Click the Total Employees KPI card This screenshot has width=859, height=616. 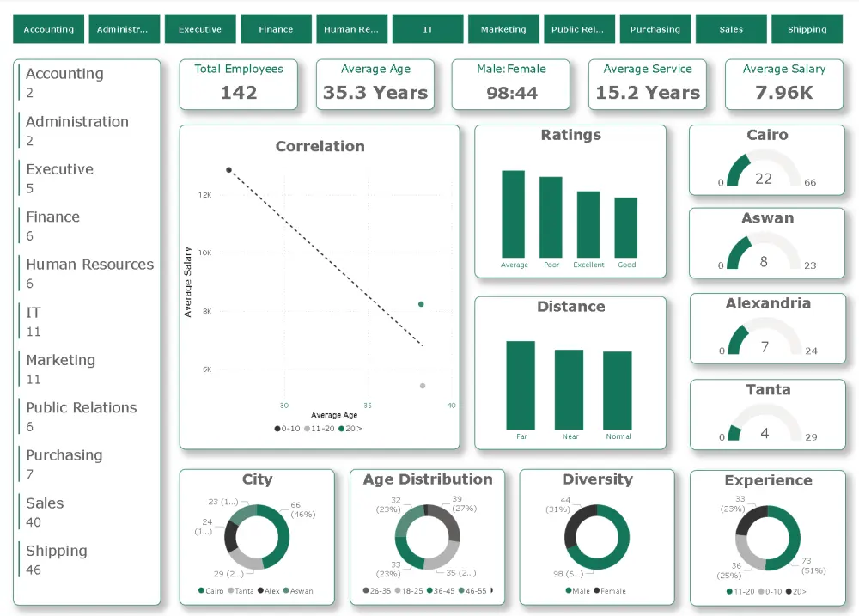coord(238,84)
